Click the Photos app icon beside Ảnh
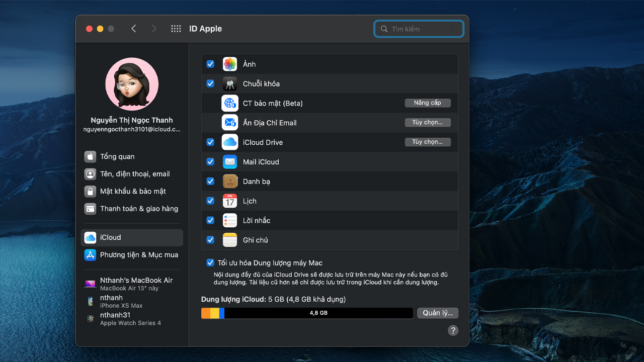The height and width of the screenshot is (362, 644). point(230,64)
